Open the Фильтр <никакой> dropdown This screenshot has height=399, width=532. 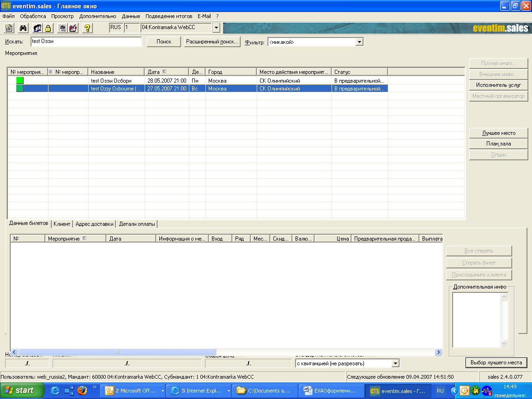coord(359,42)
